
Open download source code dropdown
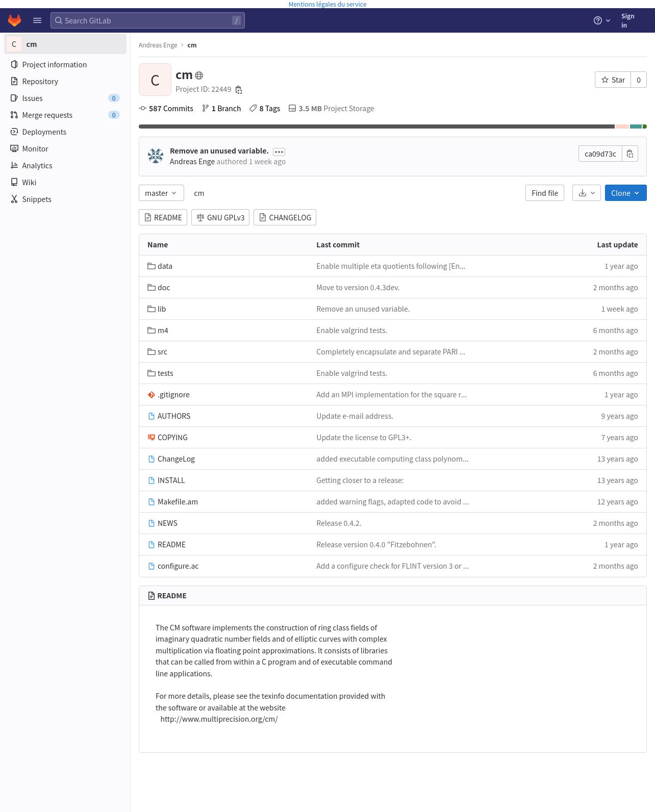pos(587,193)
